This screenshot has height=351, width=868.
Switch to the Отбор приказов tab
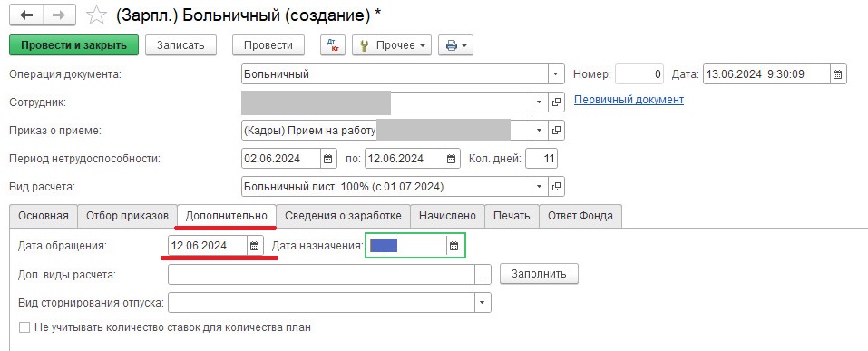[x=127, y=216]
